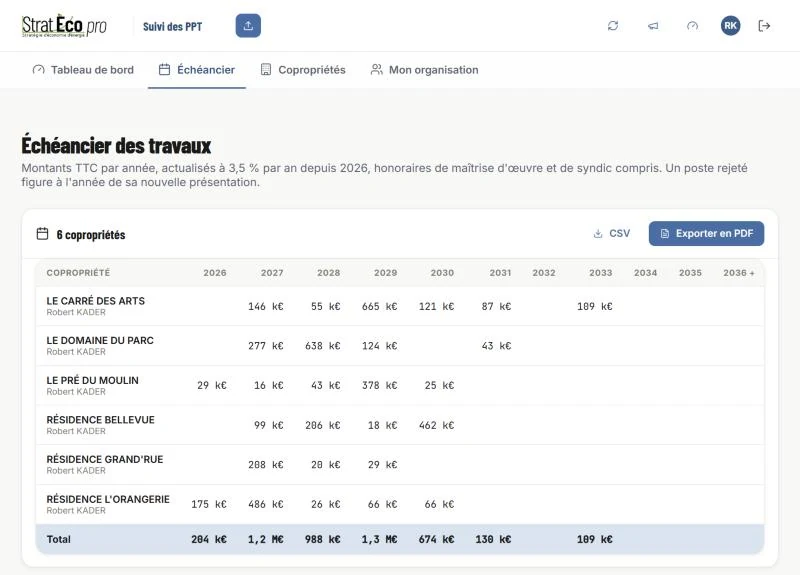Click the Total row label
This screenshot has height=575, width=800.
(x=59, y=539)
